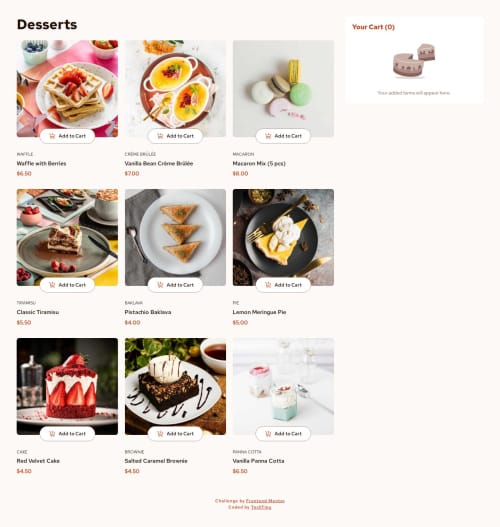The image size is (500, 527).
Task: Click the Salted Caramel Brownie title
Action: [x=156, y=461]
